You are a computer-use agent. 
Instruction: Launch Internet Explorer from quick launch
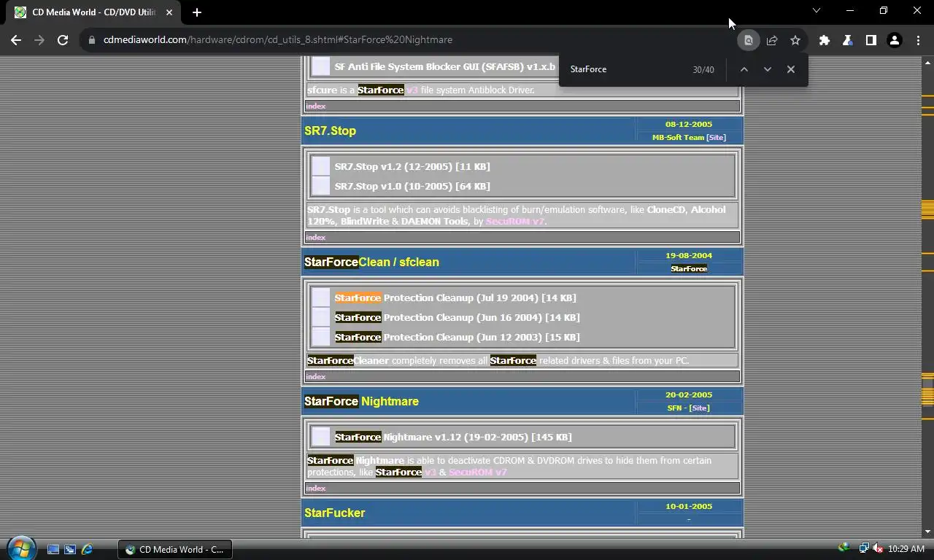pyautogui.click(x=87, y=549)
